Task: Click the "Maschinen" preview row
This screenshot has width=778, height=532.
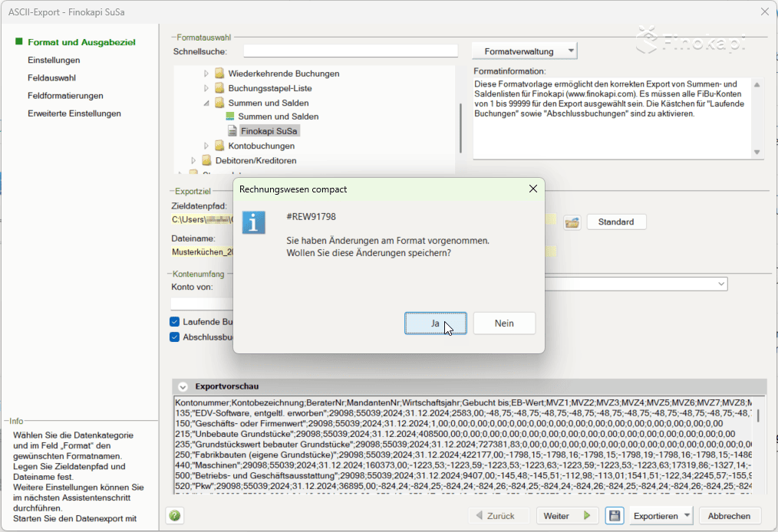Action: (463, 465)
